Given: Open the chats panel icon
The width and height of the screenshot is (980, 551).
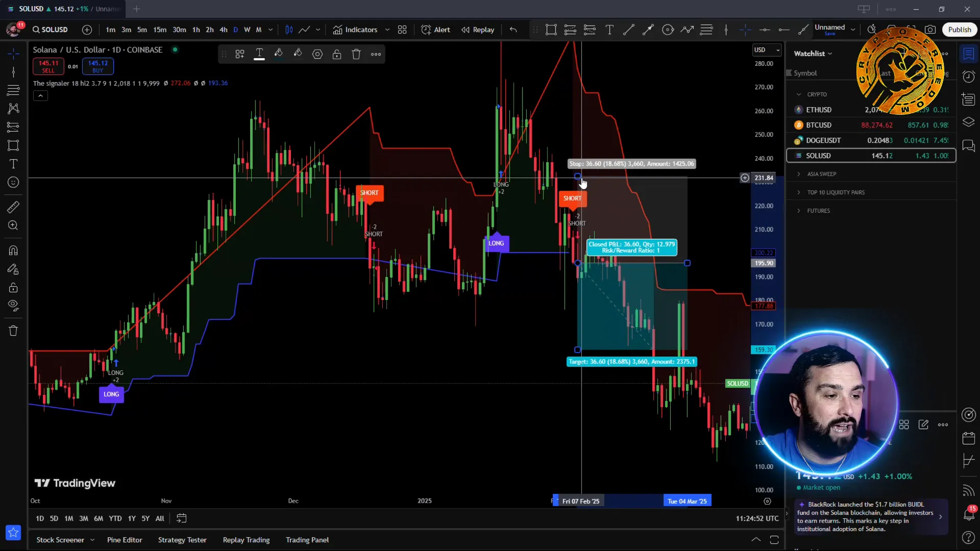Looking at the screenshot, I should pos(968,145).
